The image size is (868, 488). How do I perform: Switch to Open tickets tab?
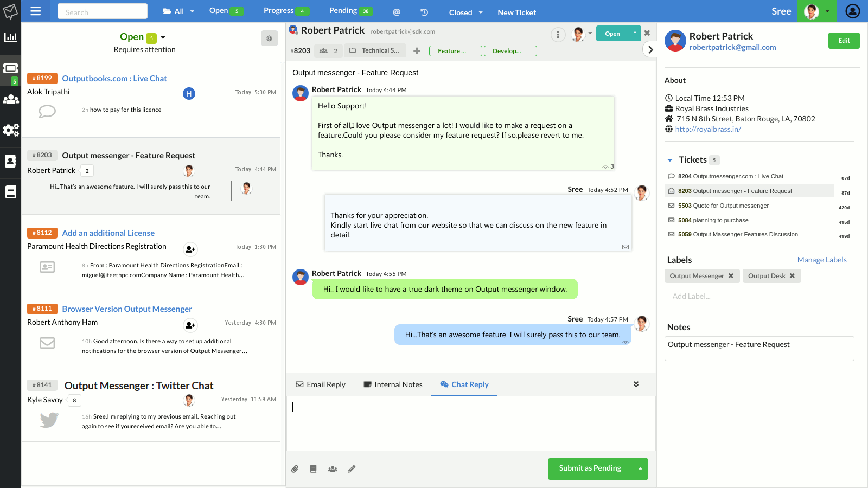pyautogui.click(x=226, y=11)
